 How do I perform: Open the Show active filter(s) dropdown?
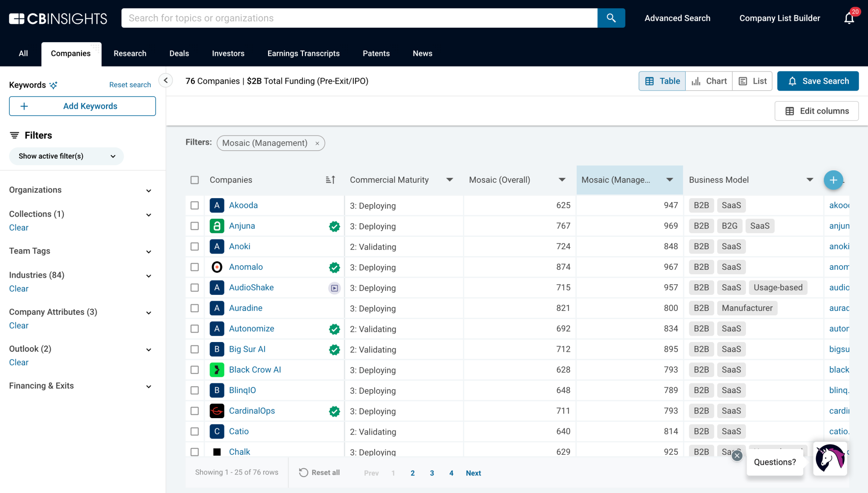pos(66,156)
